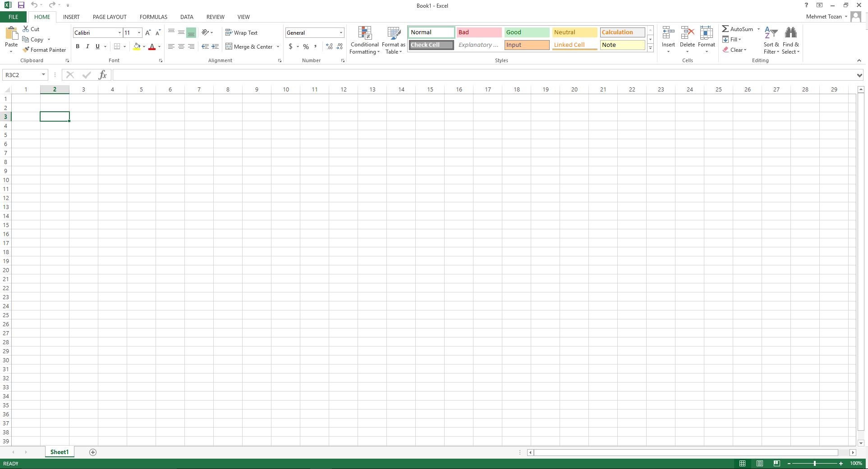Switch to the FORMULAS ribbon tab

coord(153,17)
